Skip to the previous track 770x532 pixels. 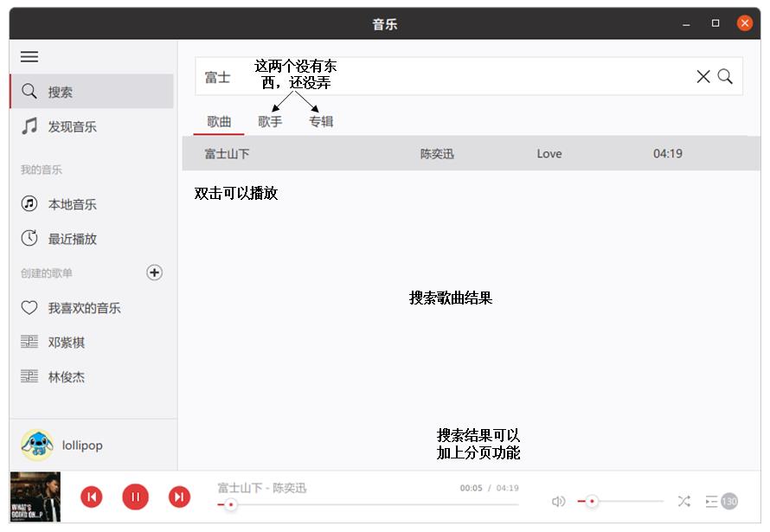[x=92, y=497]
